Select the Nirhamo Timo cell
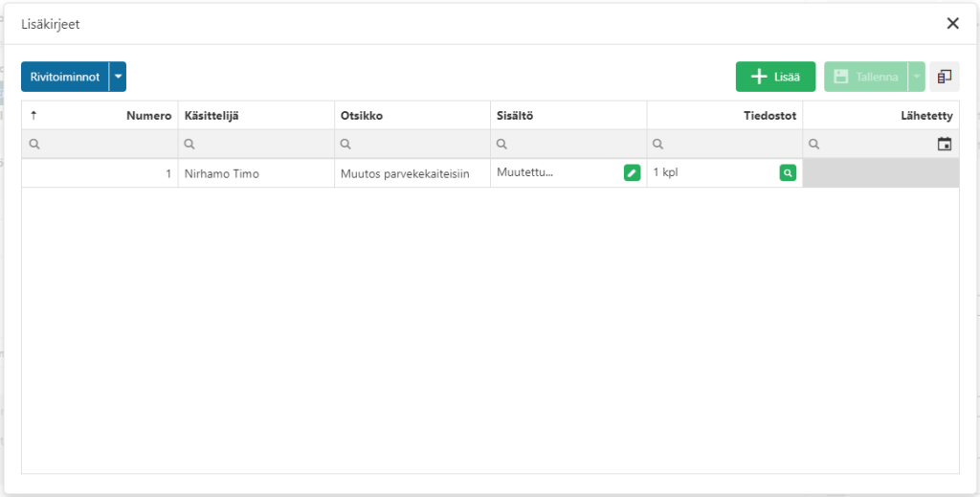 tap(256, 173)
